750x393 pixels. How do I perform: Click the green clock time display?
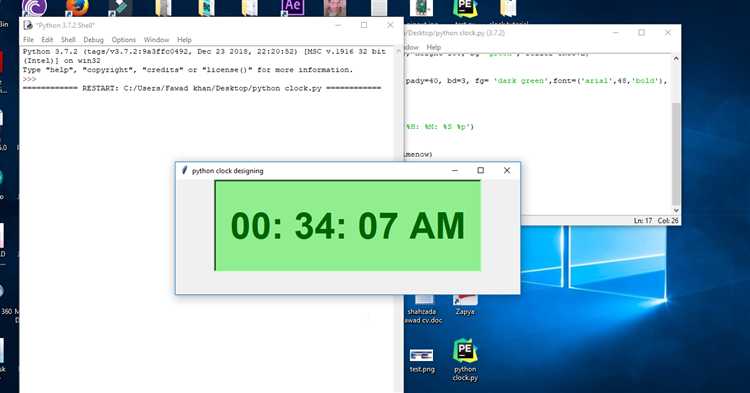click(x=348, y=226)
